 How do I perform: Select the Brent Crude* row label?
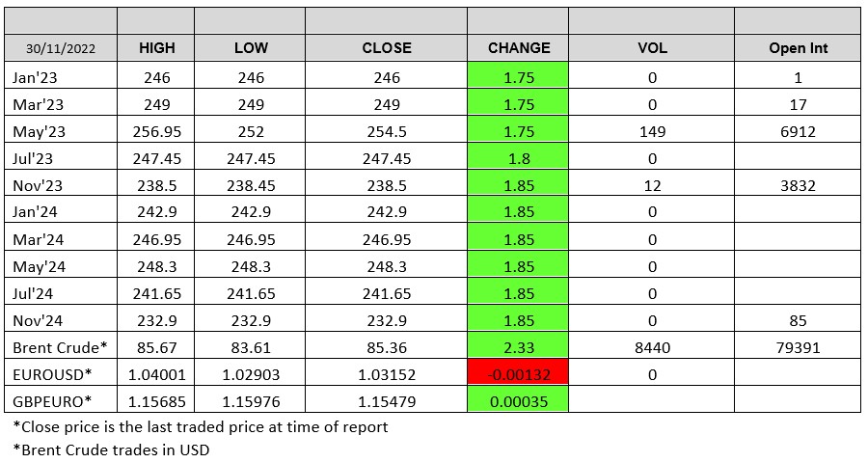tap(62, 346)
